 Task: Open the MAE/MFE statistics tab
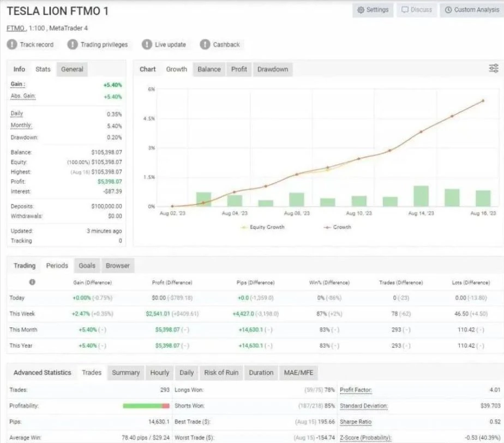point(298,373)
